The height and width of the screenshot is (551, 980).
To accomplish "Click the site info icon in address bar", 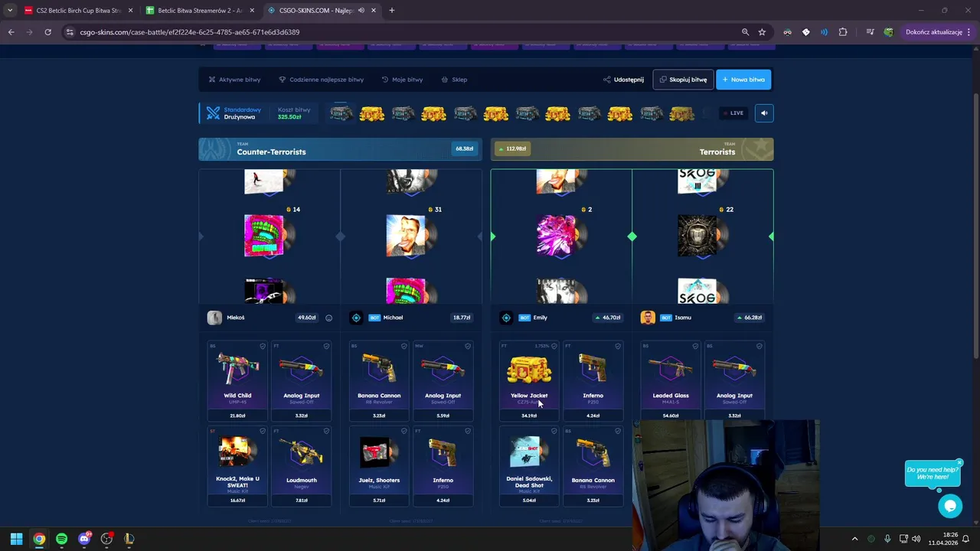I will (70, 32).
